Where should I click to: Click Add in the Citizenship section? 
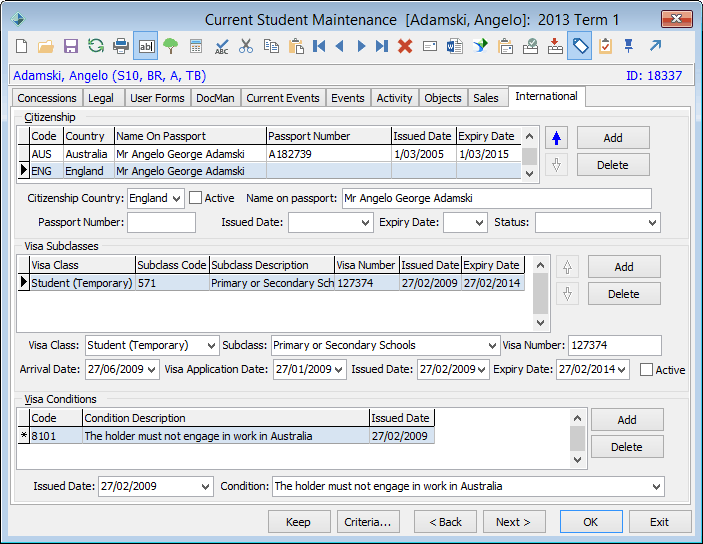pyautogui.click(x=613, y=138)
